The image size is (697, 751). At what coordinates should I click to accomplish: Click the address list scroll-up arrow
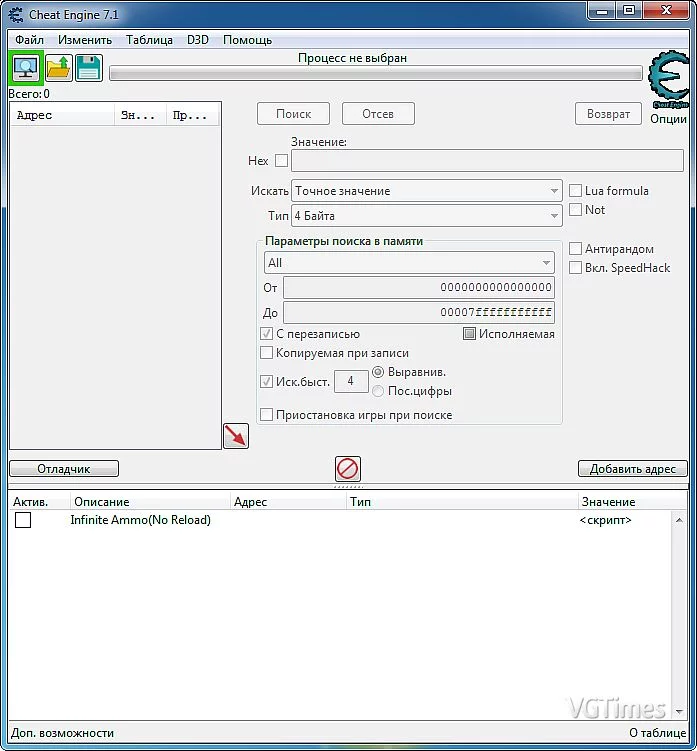tap(679, 520)
